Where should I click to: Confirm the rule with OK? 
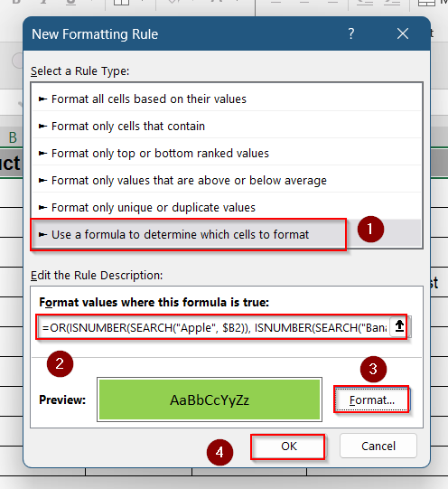tap(288, 447)
